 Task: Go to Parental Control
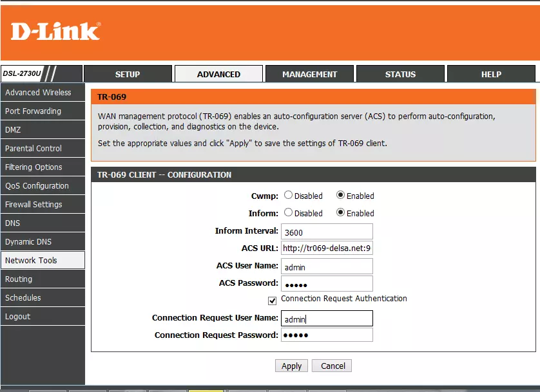pos(43,148)
